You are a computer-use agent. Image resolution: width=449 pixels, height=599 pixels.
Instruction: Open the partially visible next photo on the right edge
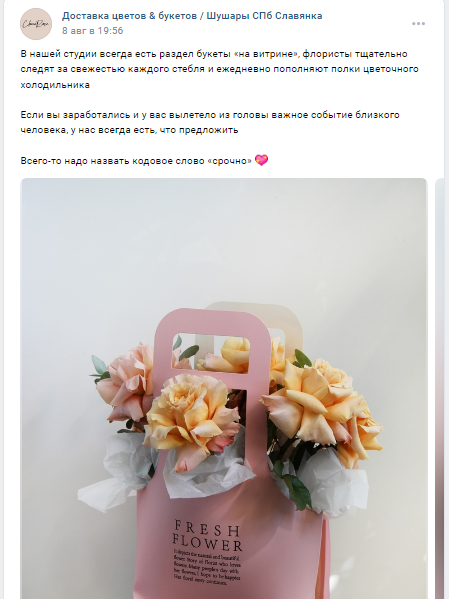442,389
